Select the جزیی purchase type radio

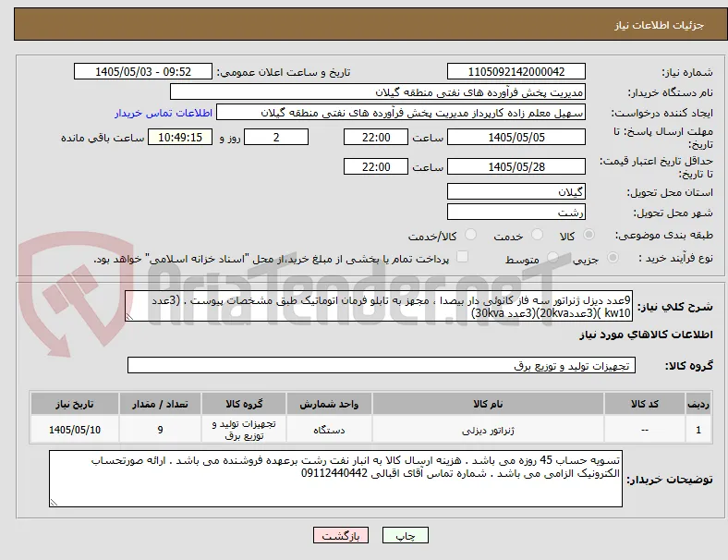613,257
